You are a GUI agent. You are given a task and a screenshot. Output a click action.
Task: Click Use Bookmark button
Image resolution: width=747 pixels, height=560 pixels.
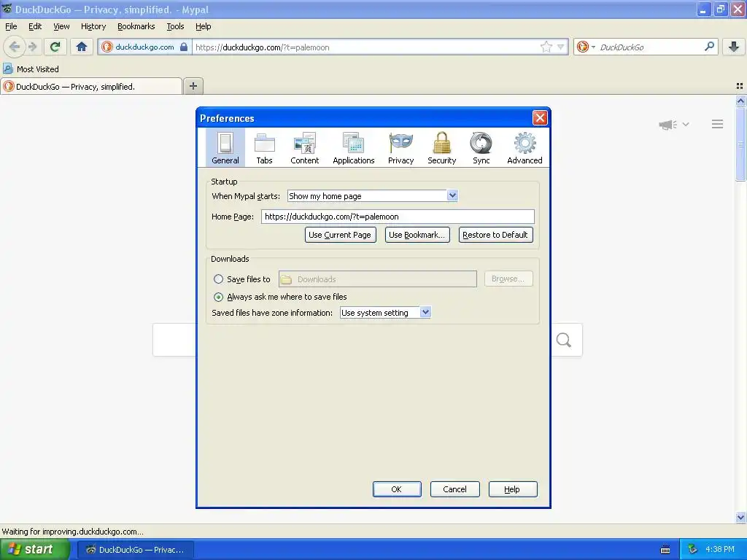coord(417,235)
